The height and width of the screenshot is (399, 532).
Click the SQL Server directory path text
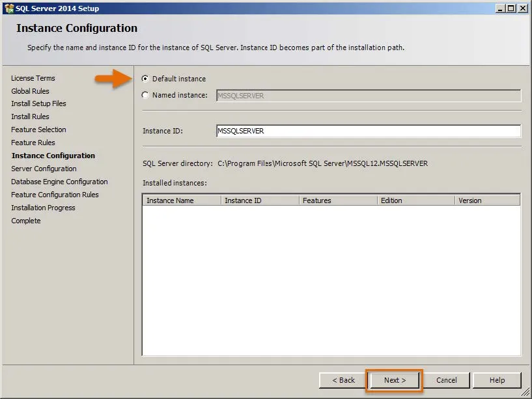tap(323, 163)
